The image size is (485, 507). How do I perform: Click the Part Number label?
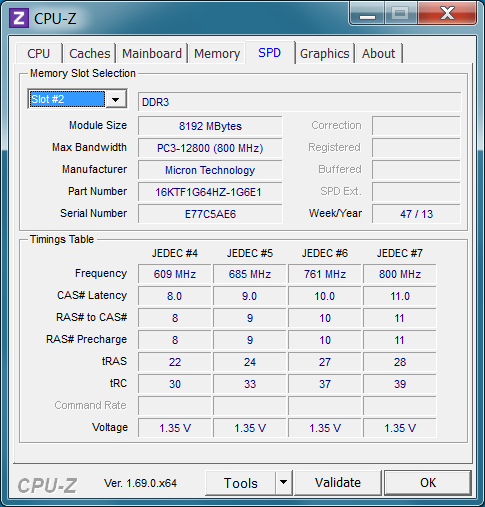(97, 191)
